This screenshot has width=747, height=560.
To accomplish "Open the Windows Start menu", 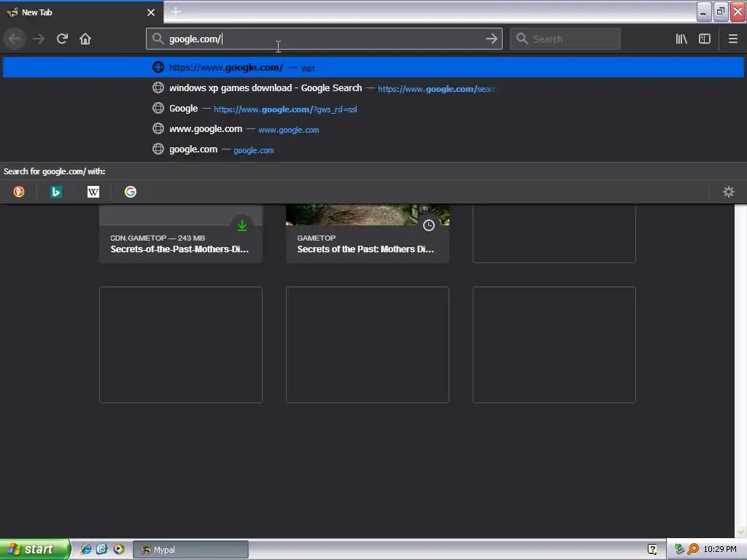I will [x=34, y=549].
